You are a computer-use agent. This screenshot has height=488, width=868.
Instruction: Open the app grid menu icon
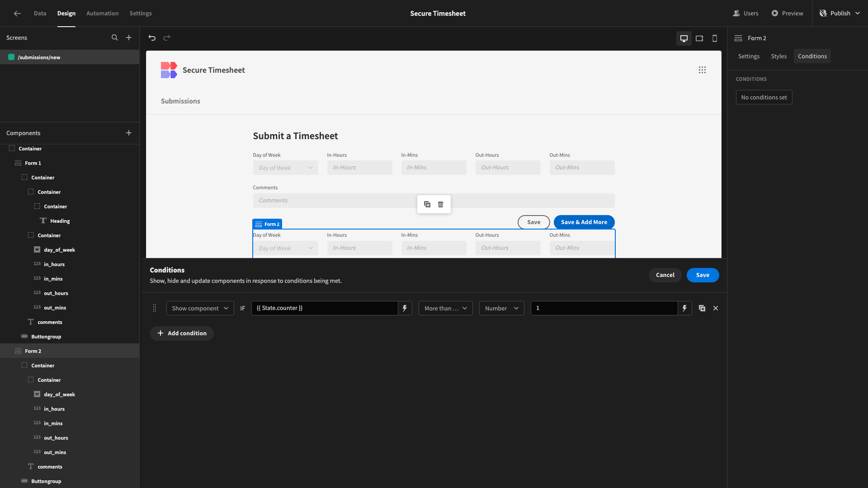tap(702, 70)
